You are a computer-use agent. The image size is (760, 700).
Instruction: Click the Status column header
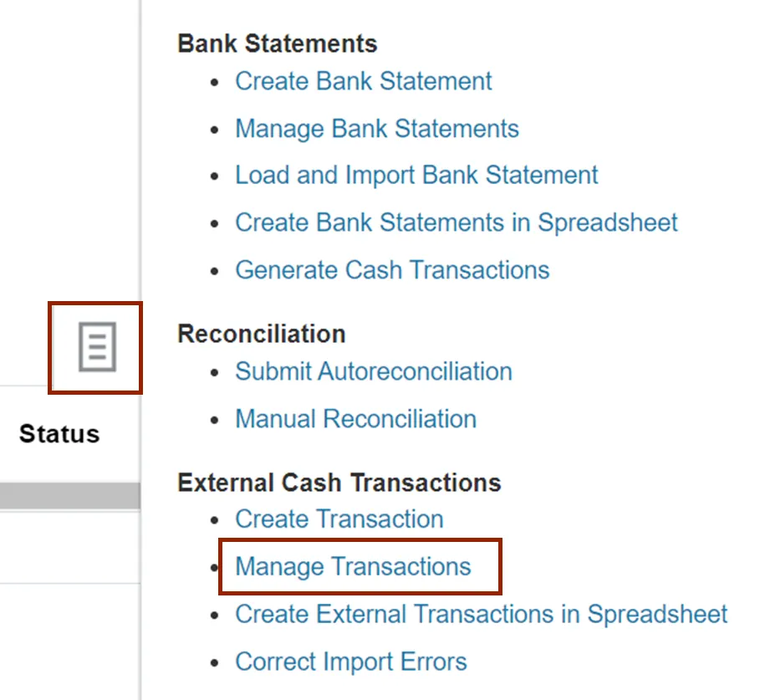coord(59,434)
